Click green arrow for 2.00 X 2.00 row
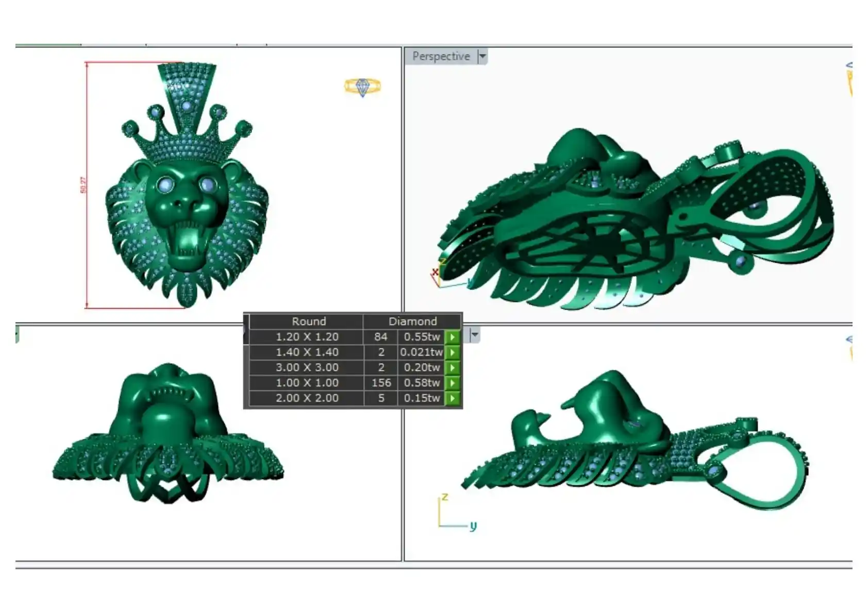This screenshot has width=868, height=613. [x=452, y=398]
